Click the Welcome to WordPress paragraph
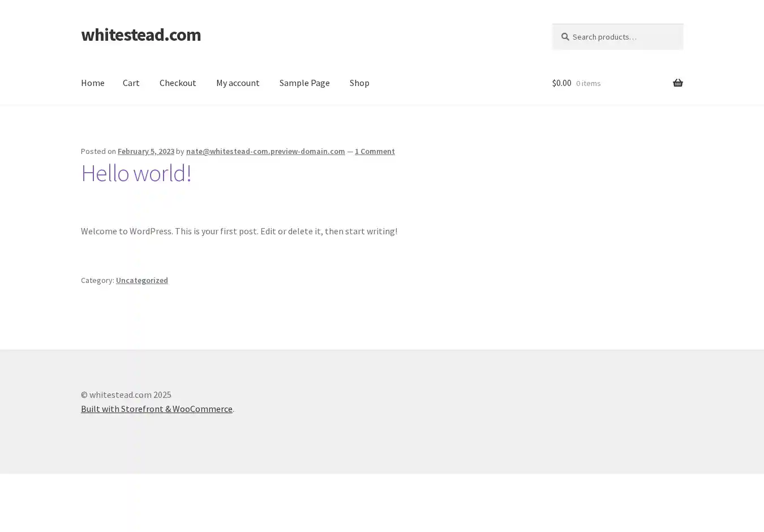This screenshot has width=764, height=532. [239, 231]
